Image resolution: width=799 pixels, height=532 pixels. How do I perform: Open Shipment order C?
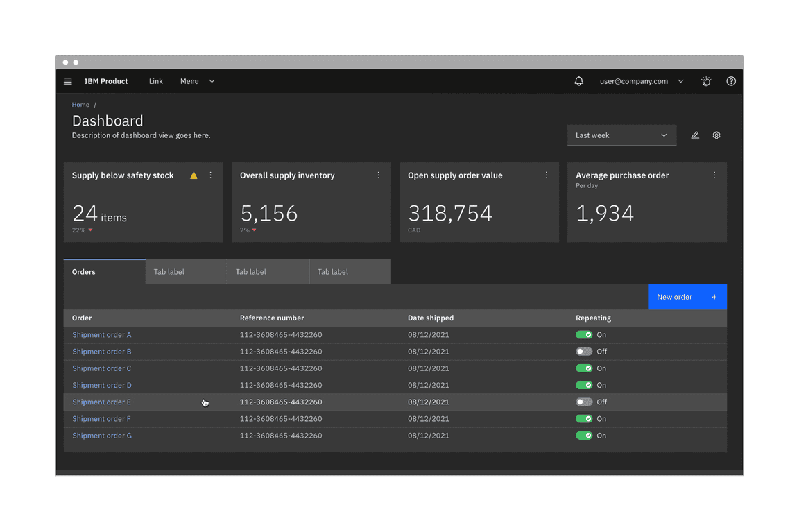coord(101,368)
